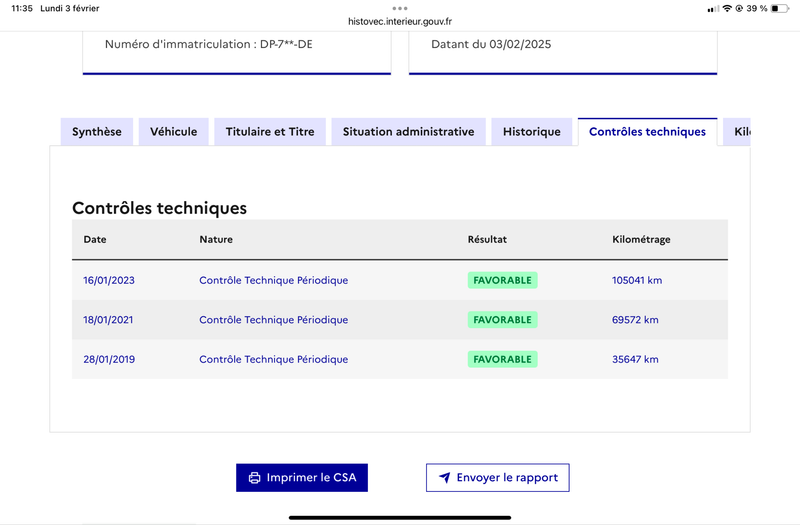Switch to the Véhicule tab

tap(173, 132)
